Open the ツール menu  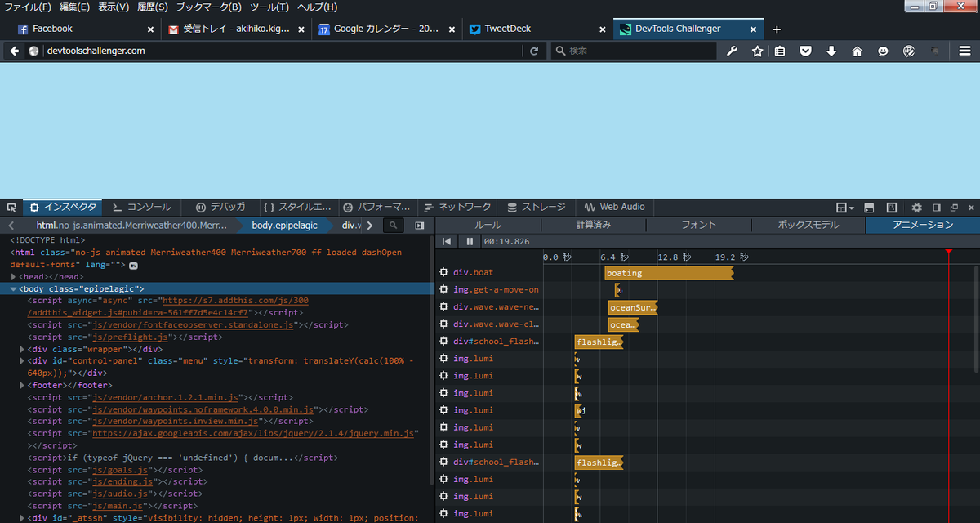(269, 7)
